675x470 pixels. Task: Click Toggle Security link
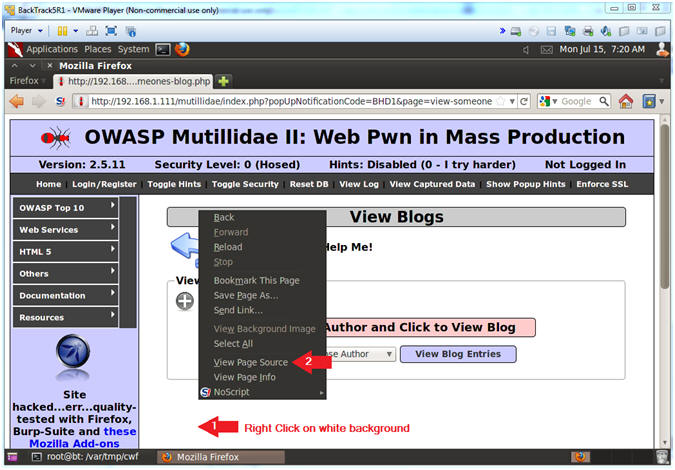click(245, 184)
